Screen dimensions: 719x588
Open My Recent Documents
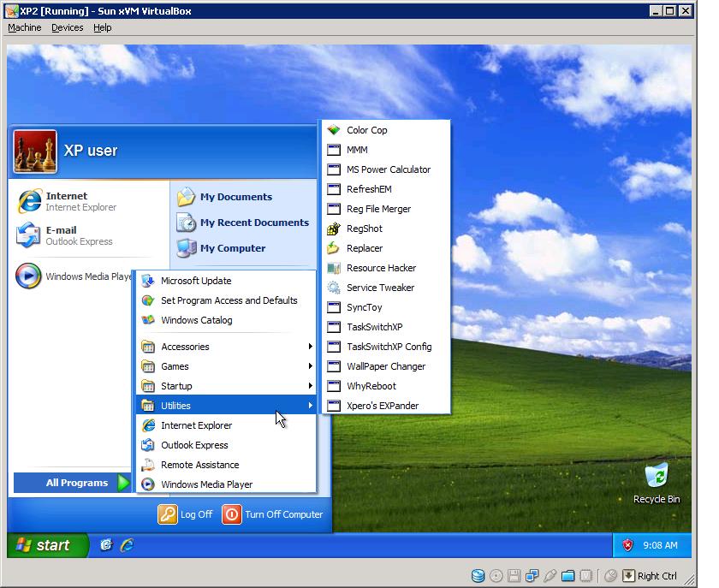tap(242, 223)
